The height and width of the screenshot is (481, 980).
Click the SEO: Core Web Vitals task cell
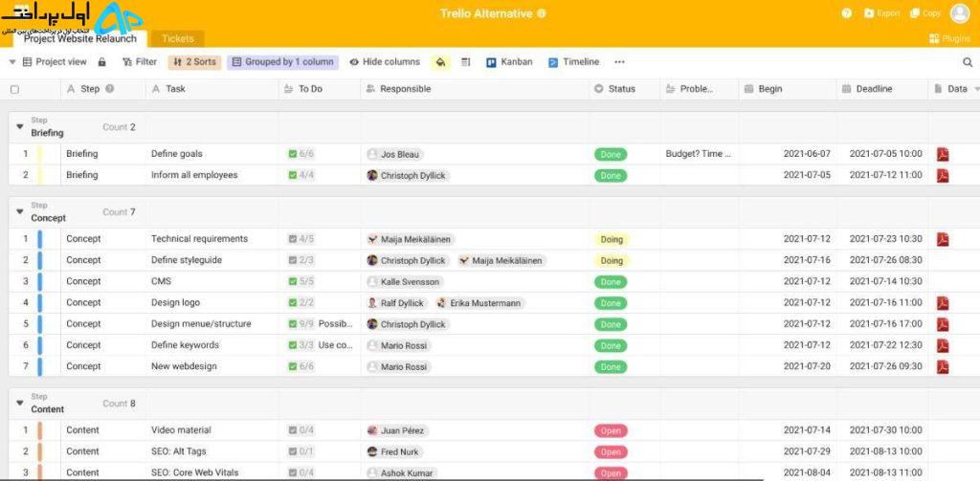coord(212,472)
